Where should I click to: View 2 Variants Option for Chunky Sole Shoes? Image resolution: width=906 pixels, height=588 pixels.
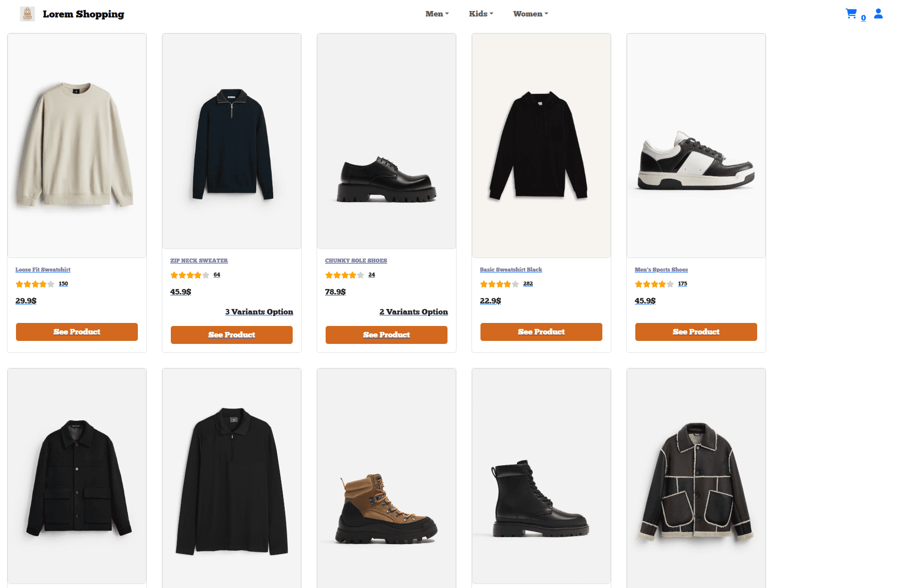[414, 312]
